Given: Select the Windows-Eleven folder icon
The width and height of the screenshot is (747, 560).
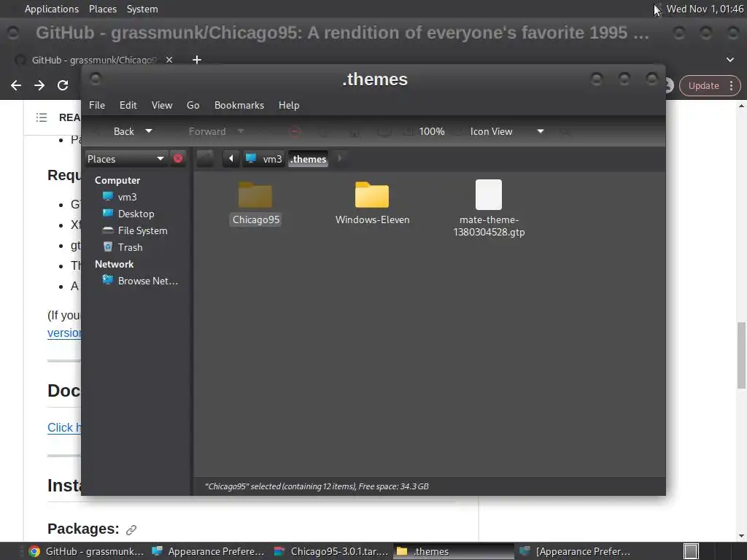Looking at the screenshot, I should [x=372, y=195].
